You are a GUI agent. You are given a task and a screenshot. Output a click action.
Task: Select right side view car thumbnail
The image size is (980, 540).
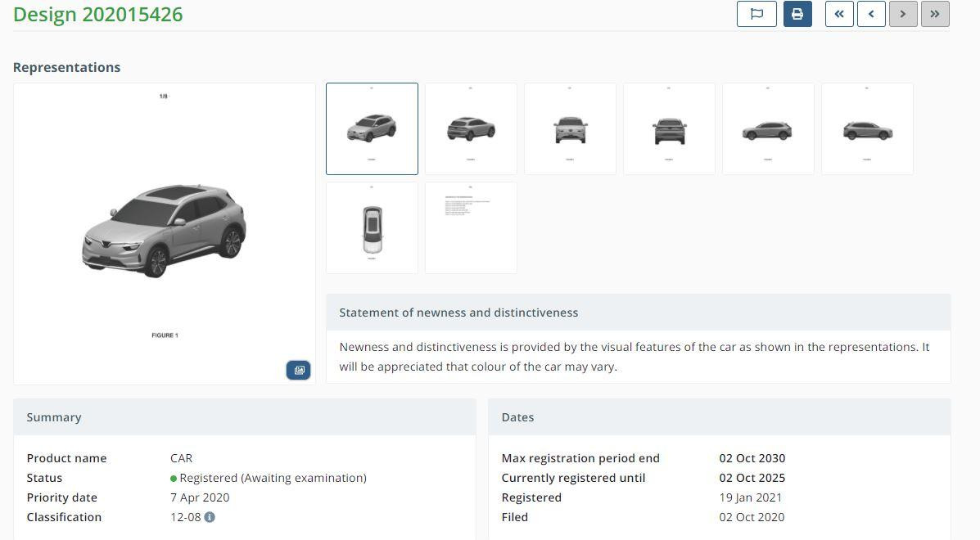coord(867,128)
